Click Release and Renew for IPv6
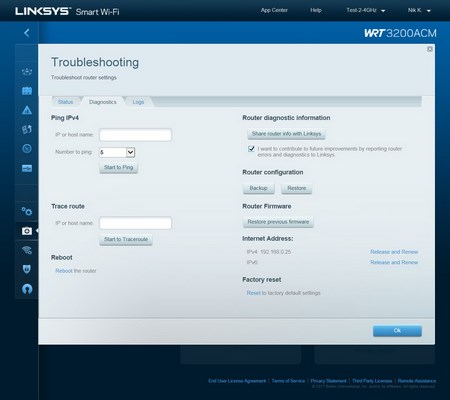 (x=394, y=262)
